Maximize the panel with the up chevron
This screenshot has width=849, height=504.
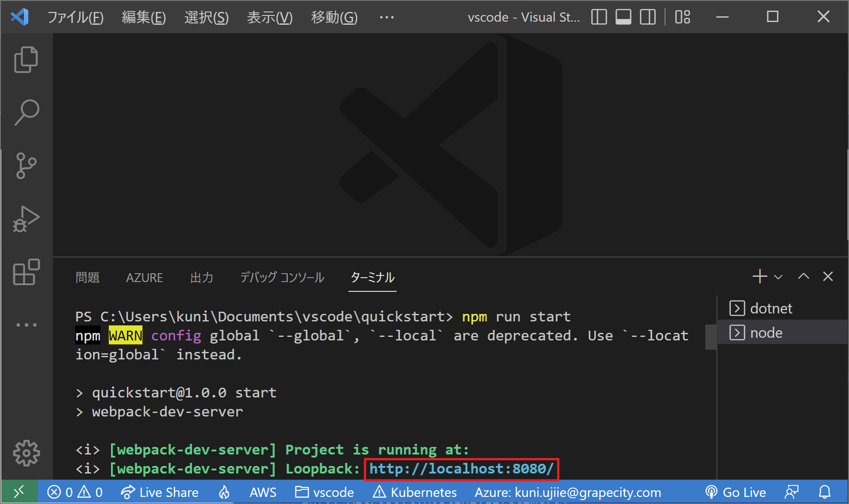pos(803,276)
